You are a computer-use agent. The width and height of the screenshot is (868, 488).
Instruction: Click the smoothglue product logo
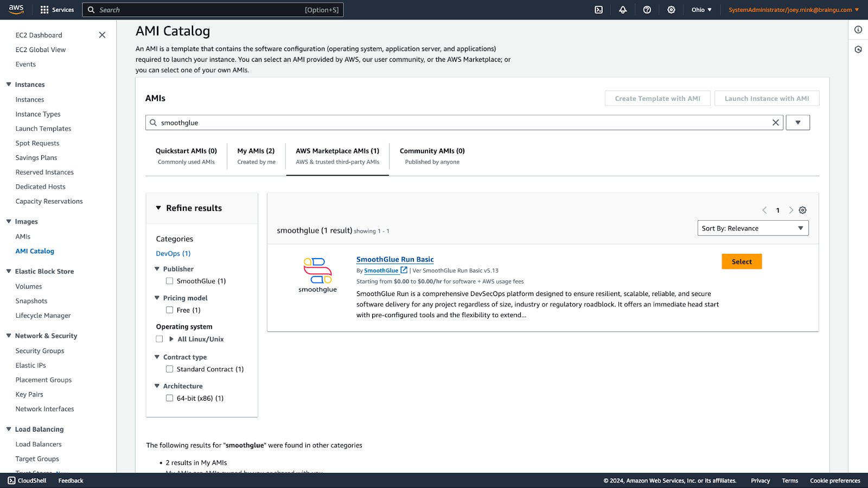(x=317, y=275)
